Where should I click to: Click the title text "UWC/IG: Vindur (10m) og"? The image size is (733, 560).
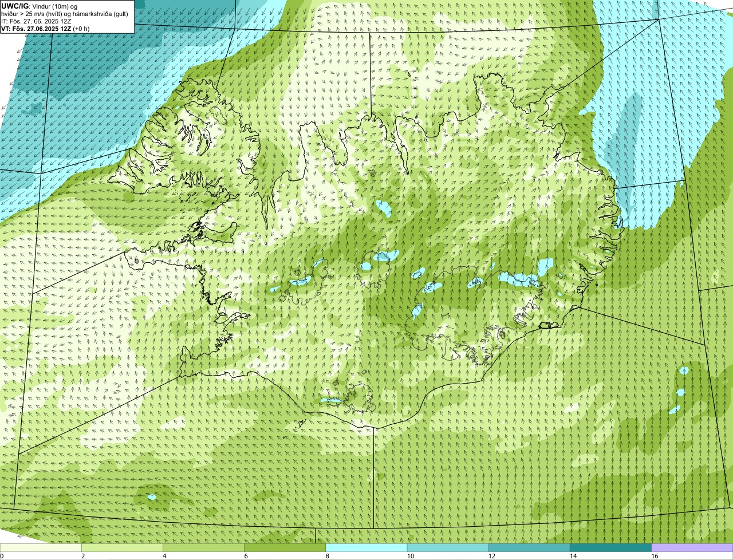40,6
